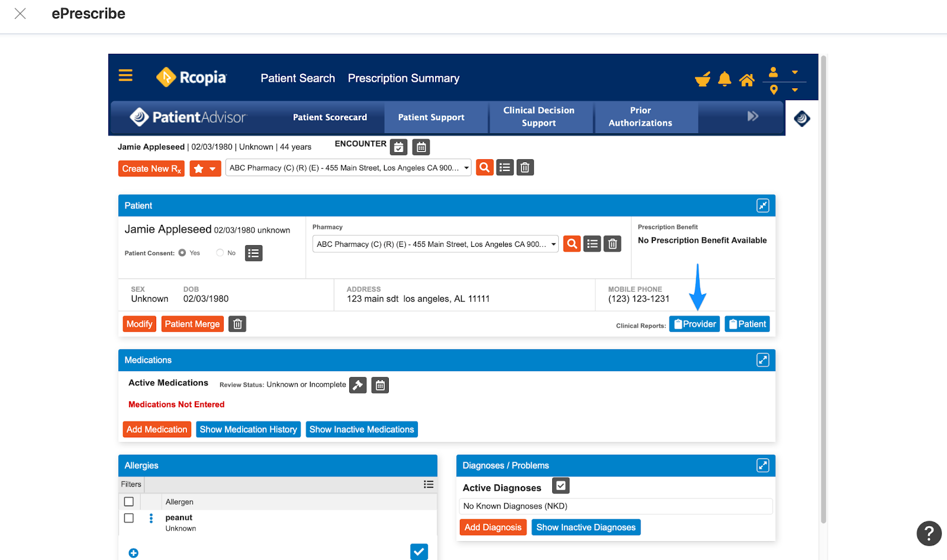Screen dimensions: 947x560
Task: Expand the user account dropdown arrow
Action: tap(795, 72)
